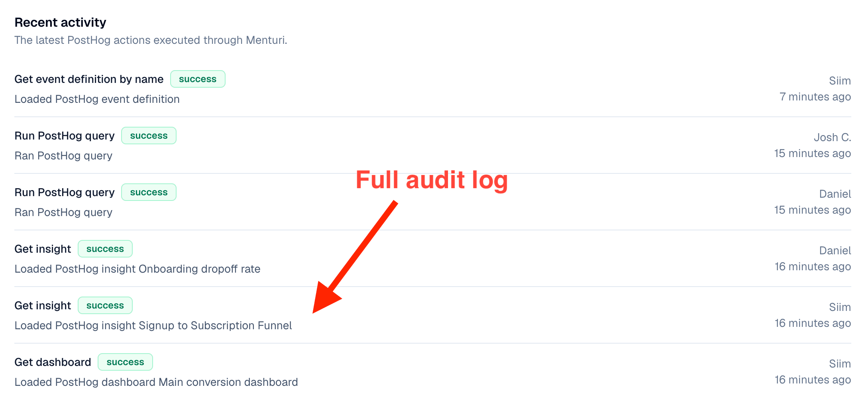
Task: Click the "7 minutes ago" timestamp
Action: [x=815, y=97]
